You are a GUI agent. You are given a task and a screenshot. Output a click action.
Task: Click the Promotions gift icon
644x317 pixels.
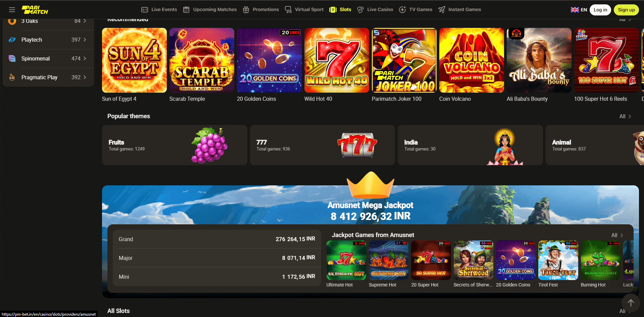point(246,10)
